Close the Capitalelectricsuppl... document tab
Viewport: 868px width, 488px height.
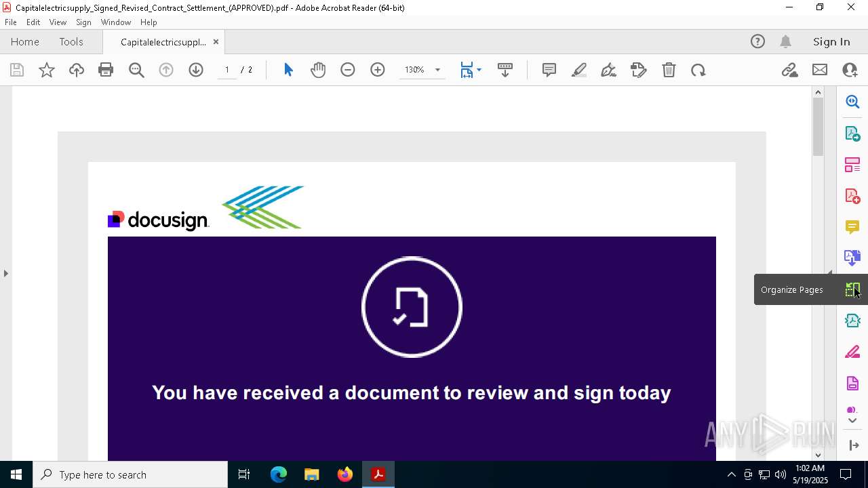tap(216, 42)
